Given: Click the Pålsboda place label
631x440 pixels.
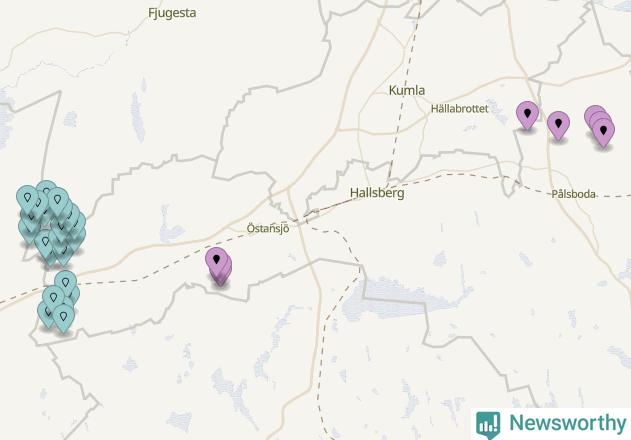Looking at the screenshot, I should point(573,194).
